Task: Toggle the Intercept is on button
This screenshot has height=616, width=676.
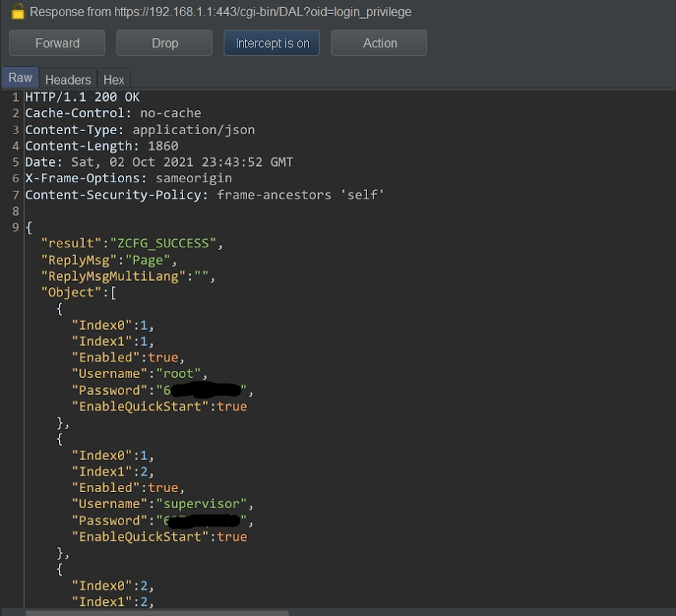Action: pos(272,43)
